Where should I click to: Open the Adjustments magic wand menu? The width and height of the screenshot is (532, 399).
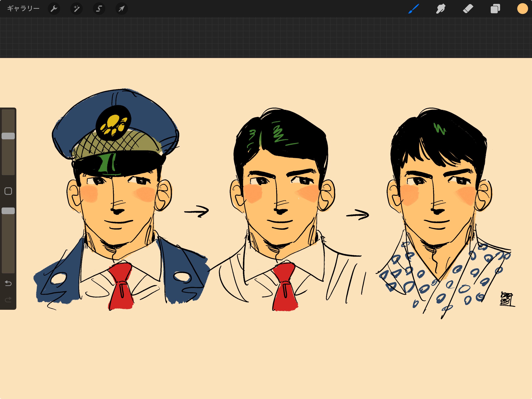[x=77, y=9]
